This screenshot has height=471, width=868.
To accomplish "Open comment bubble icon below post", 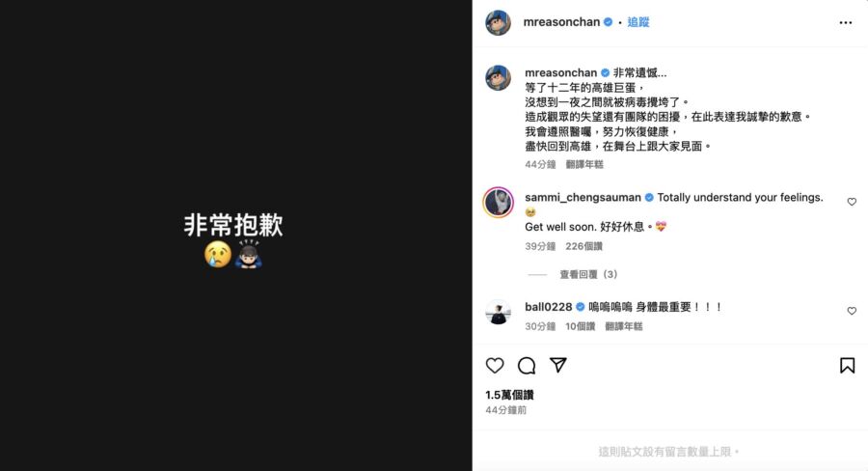I will coord(527,366).
